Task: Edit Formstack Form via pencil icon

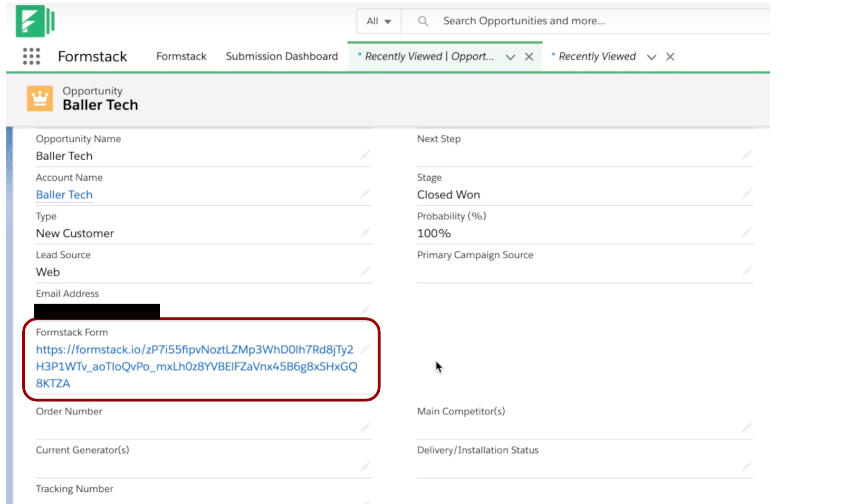Action: tap(365, 348)
